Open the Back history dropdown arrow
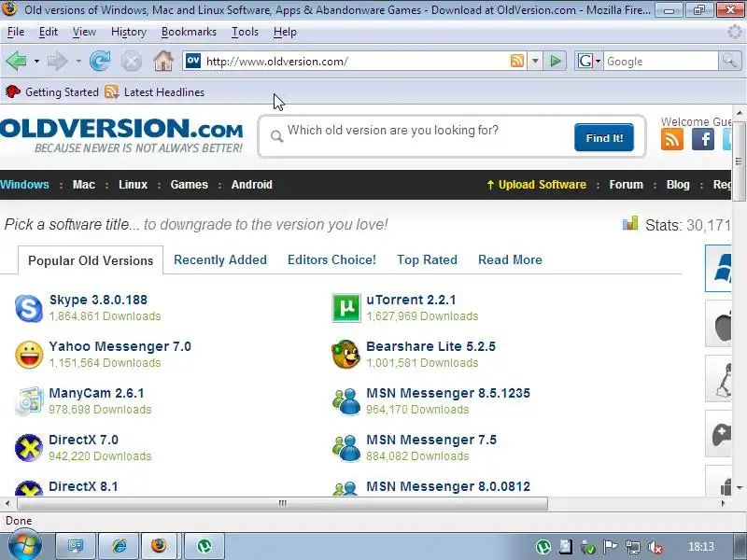 (36, 61)
